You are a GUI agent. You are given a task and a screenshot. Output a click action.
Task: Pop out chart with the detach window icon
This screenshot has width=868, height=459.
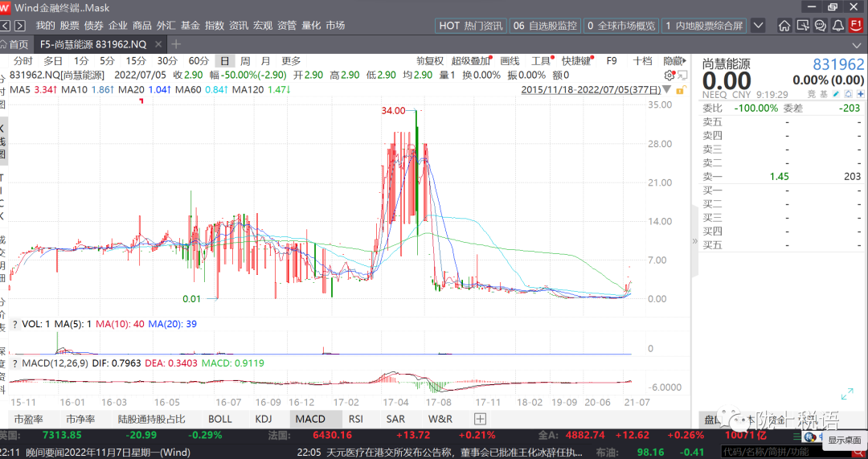682,76
